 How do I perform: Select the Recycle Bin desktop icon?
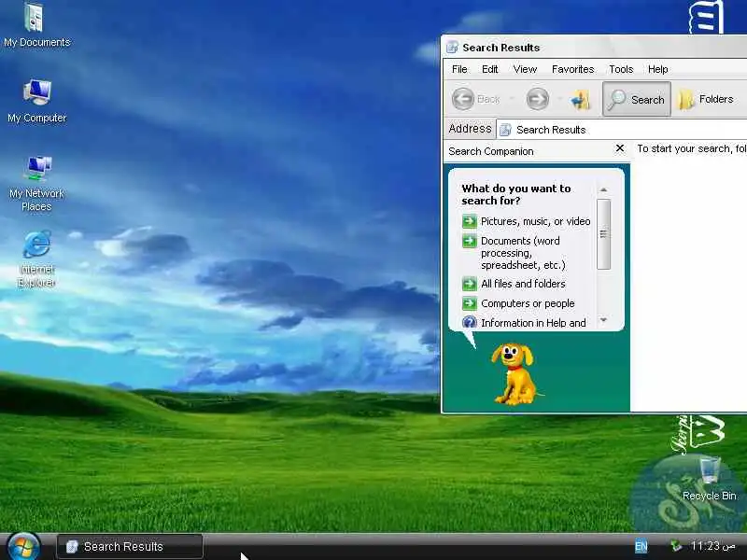709,478
